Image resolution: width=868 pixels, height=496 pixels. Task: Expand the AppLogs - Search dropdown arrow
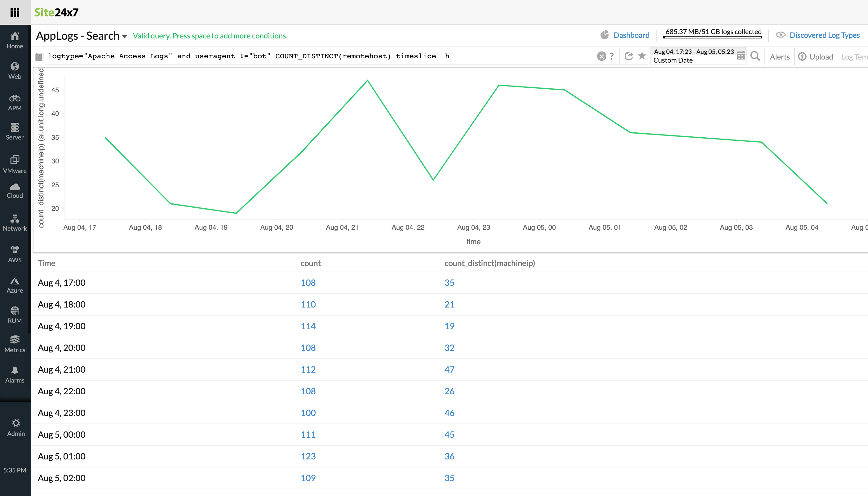tap(125, 37)
